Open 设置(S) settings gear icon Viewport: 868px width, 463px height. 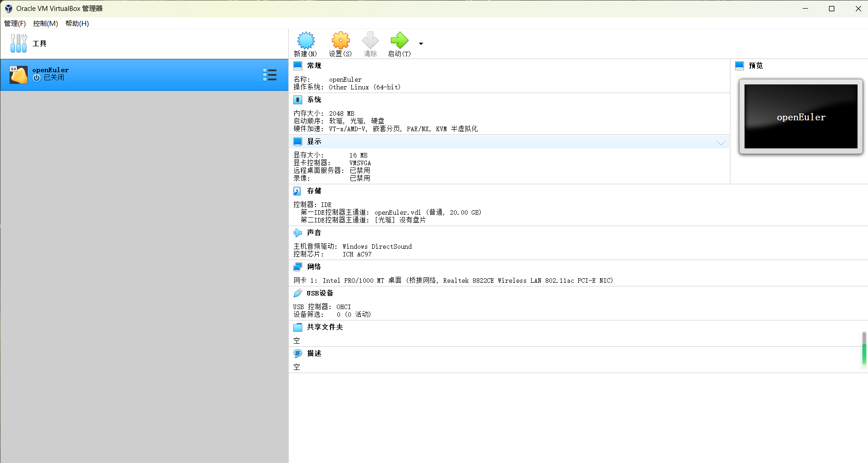[x=340, y=40]
